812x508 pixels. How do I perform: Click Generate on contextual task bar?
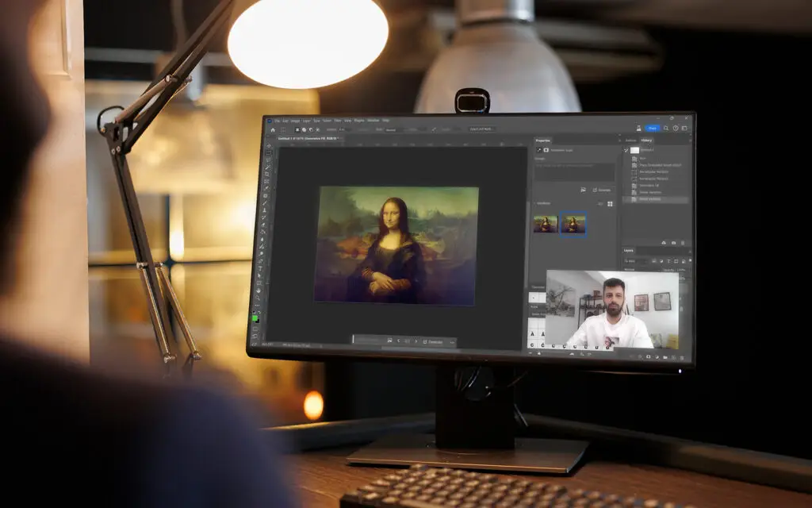(433, 341)
